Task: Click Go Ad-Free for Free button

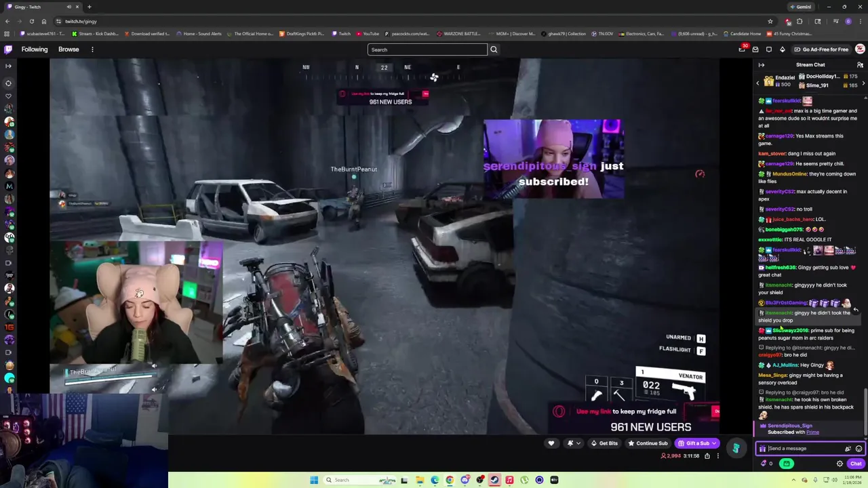Action: click(x=821, y=49)
